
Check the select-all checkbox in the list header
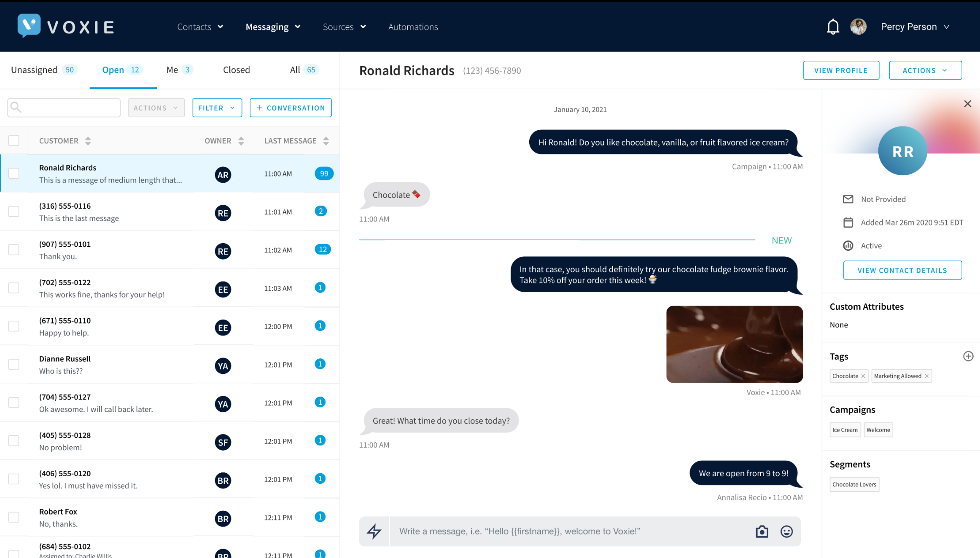pyautogui.click(x=14, y=140)
